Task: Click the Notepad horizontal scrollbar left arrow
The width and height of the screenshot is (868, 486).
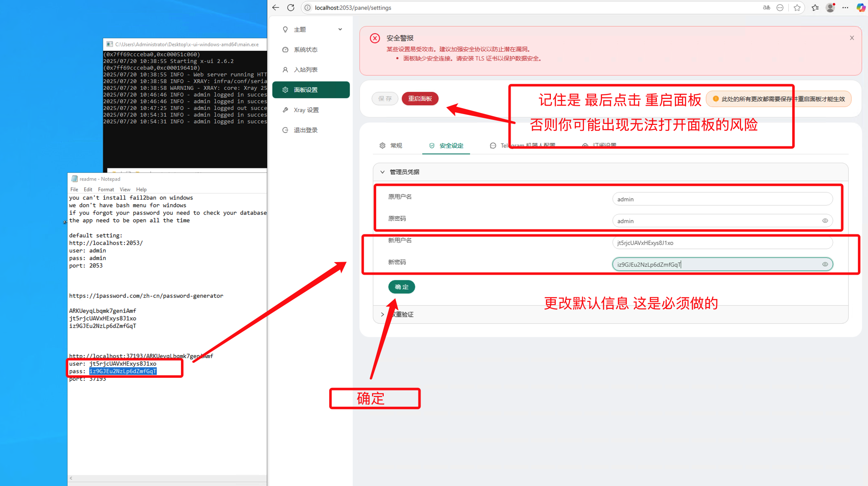Action: tap(71, 478)
